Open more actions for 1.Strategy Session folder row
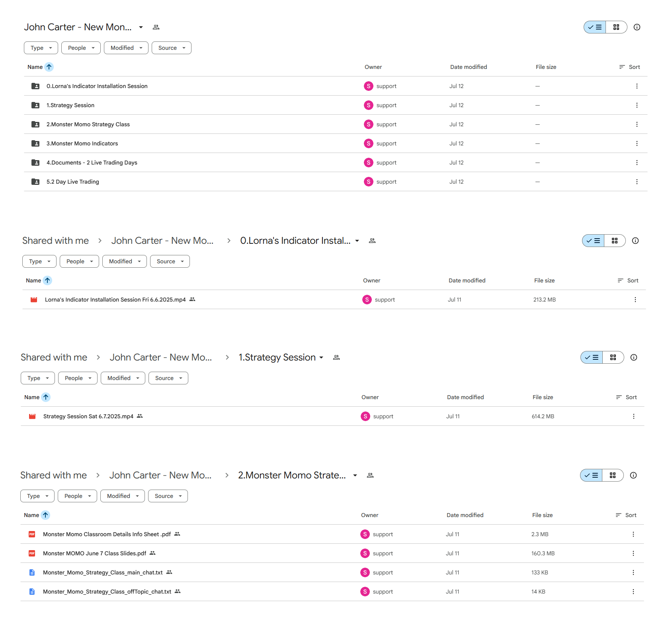This screenshot has width=672, height=631. coord(637,105)
